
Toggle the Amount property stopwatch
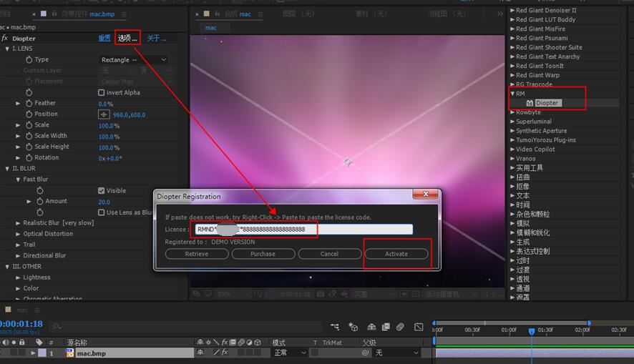point(39,201)
